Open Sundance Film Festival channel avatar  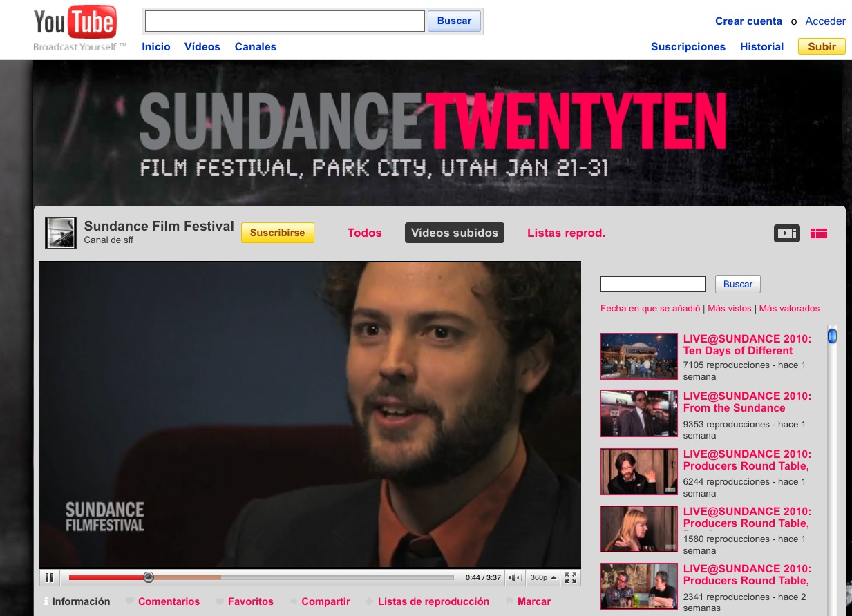click(60, 233)
